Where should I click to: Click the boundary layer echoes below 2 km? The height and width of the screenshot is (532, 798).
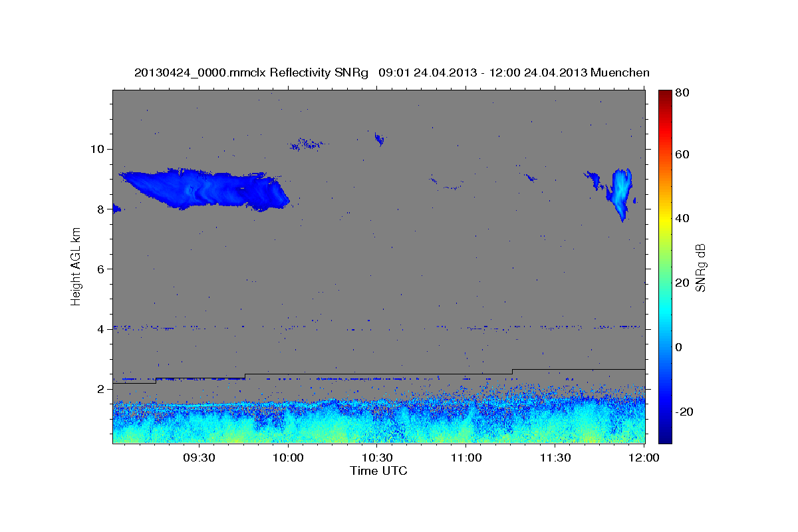coord(379,420)
